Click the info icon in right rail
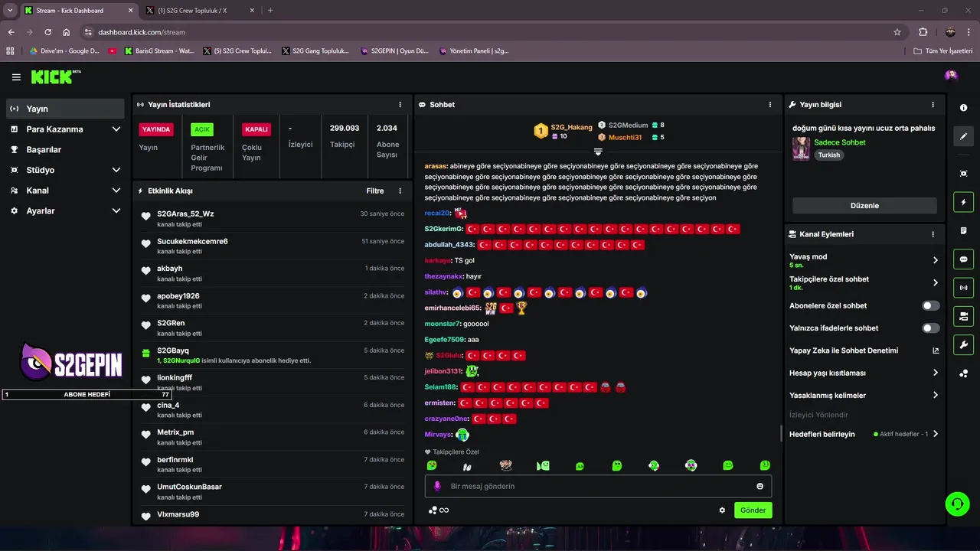 (963, 108)
